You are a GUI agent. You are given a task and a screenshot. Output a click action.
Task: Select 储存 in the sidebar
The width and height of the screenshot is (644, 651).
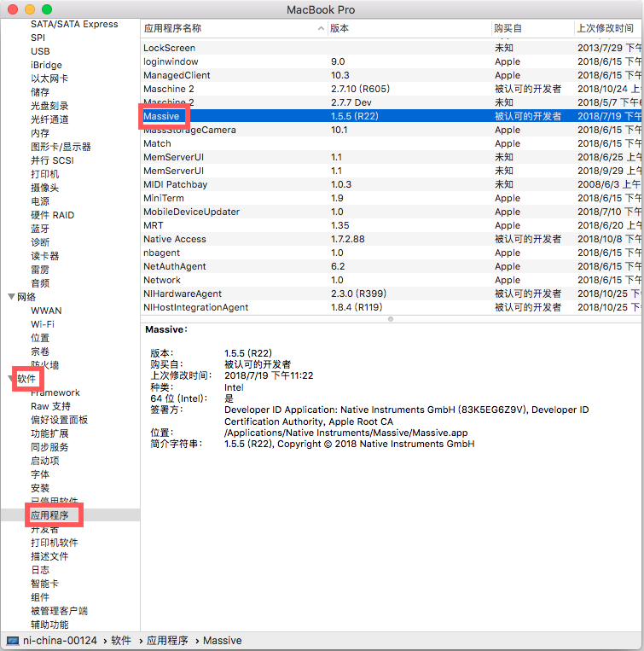[40, 92]
